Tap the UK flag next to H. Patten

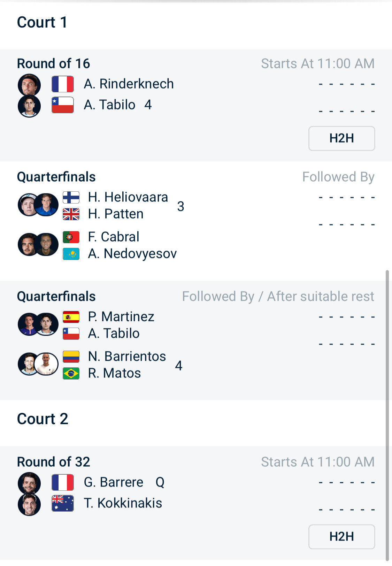coord(71,214)
